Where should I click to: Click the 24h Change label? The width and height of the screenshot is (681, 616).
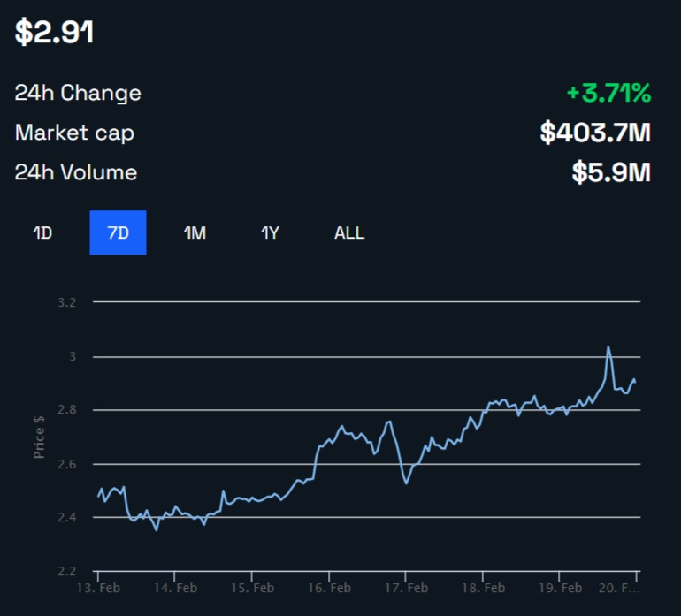78,93
